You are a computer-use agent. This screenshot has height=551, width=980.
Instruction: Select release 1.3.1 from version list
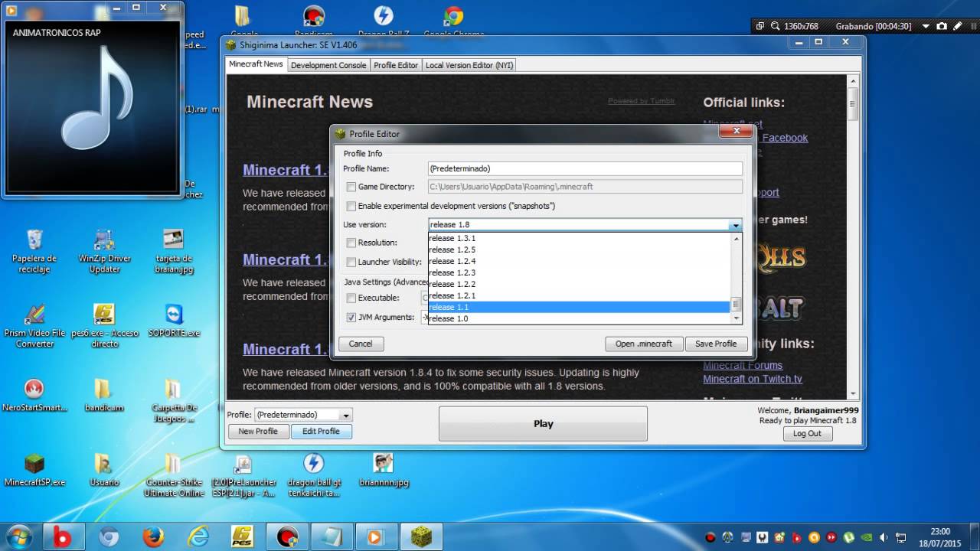click(579, 238)
